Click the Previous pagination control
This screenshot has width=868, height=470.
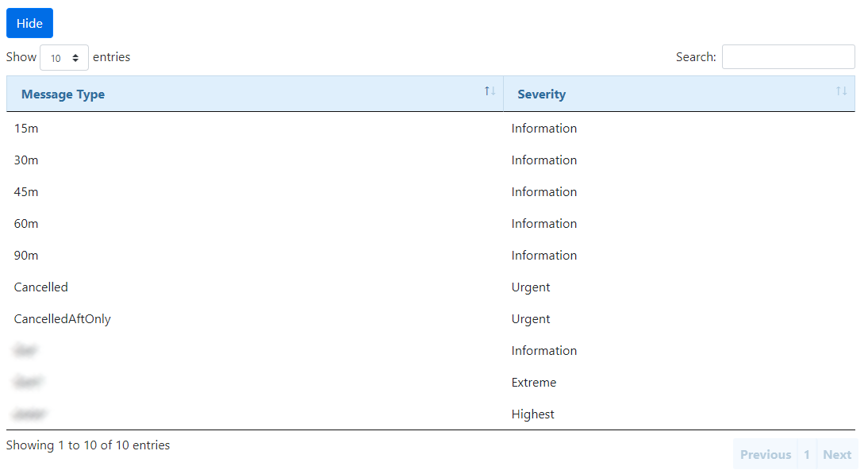click(765, 454)
